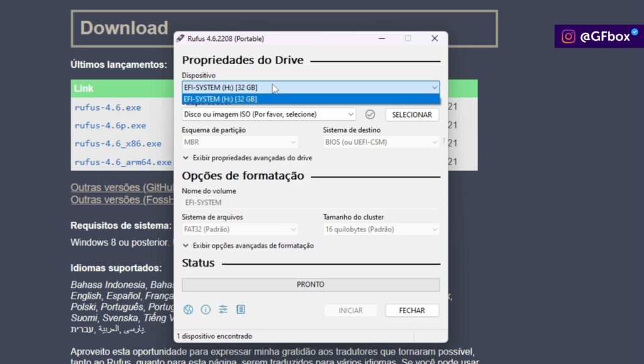Click the blue verified badge beside @GFbox
Screen dimensions: 644x364
pos(635,33)
